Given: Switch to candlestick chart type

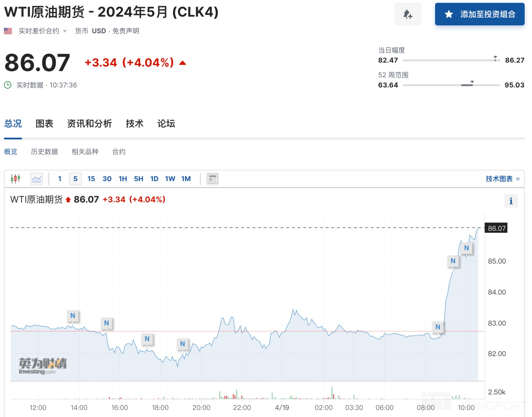Looking at the screenshot, I should pos(15,179).
